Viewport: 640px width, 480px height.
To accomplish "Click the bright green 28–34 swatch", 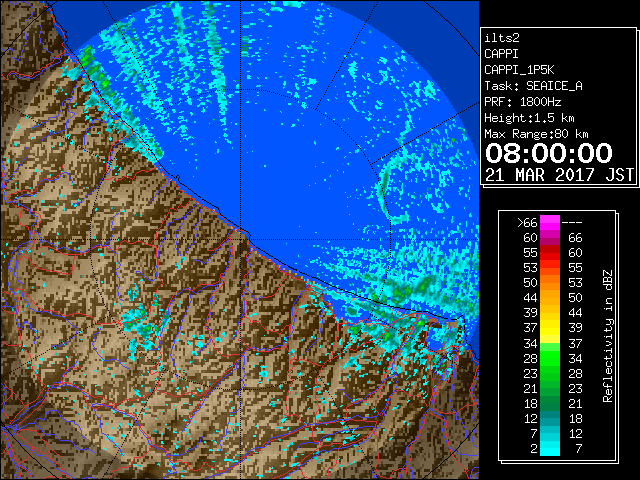I will 550,358.
